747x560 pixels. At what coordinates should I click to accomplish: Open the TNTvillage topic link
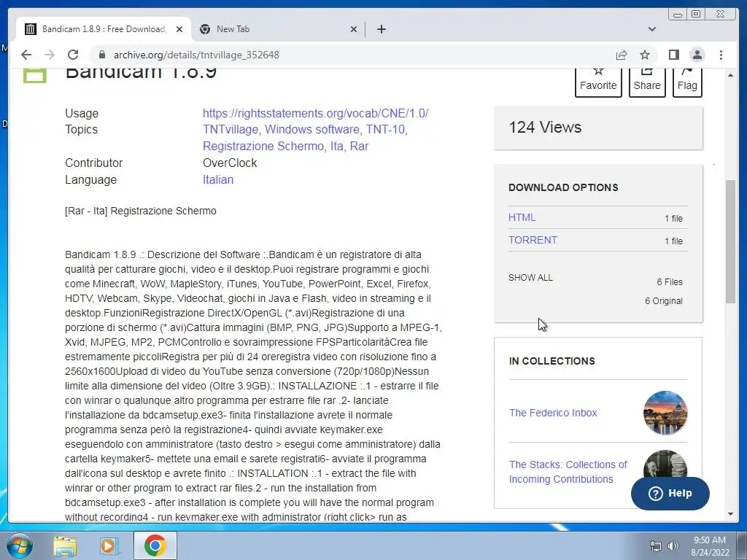231,130
